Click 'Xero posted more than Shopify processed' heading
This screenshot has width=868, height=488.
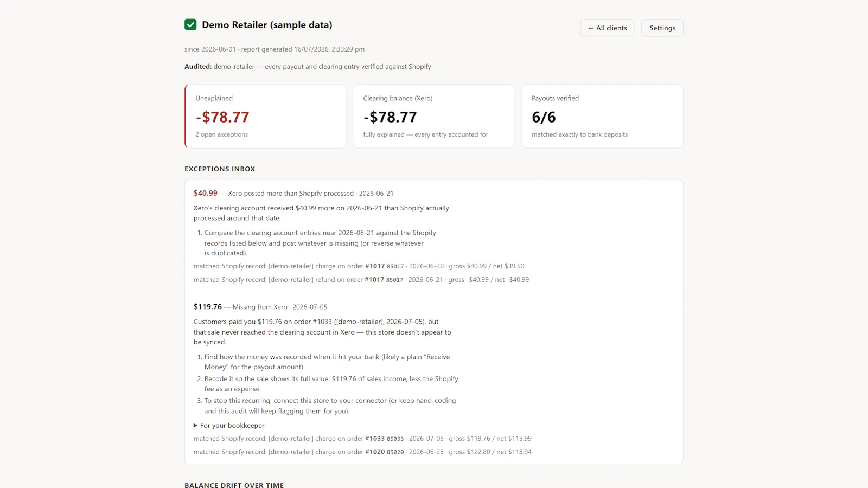[x=291, y=194]
